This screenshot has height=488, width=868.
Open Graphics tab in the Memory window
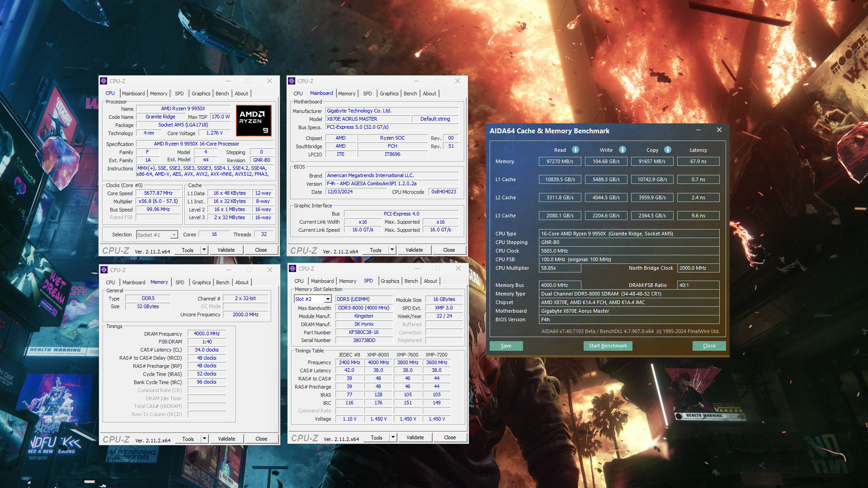coord(202,282)
